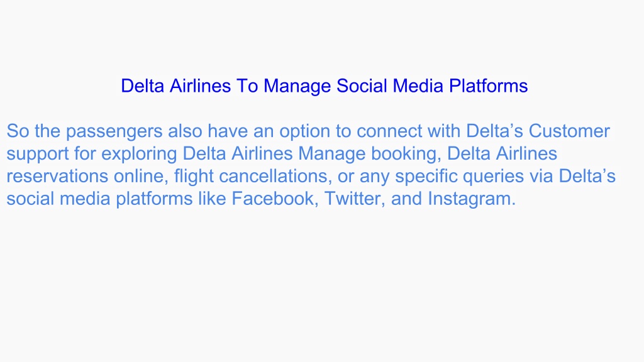
Task: Click "specific queries" in third line
Action: (x=459, y=177)
